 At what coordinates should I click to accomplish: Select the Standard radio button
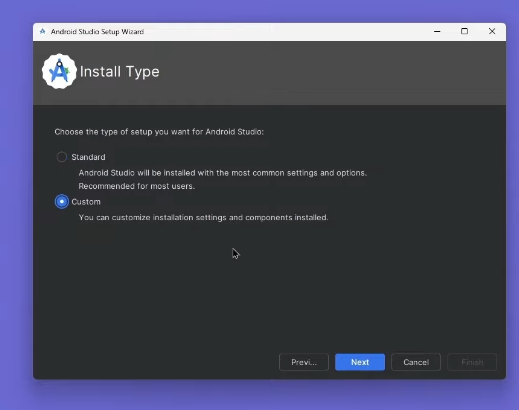coord(62,157)
